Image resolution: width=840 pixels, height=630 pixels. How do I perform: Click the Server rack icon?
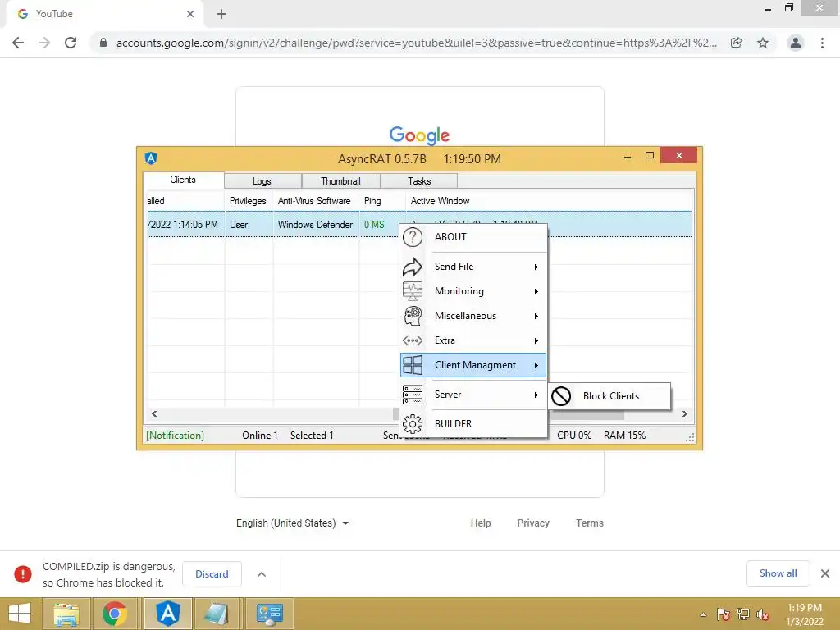413,395
